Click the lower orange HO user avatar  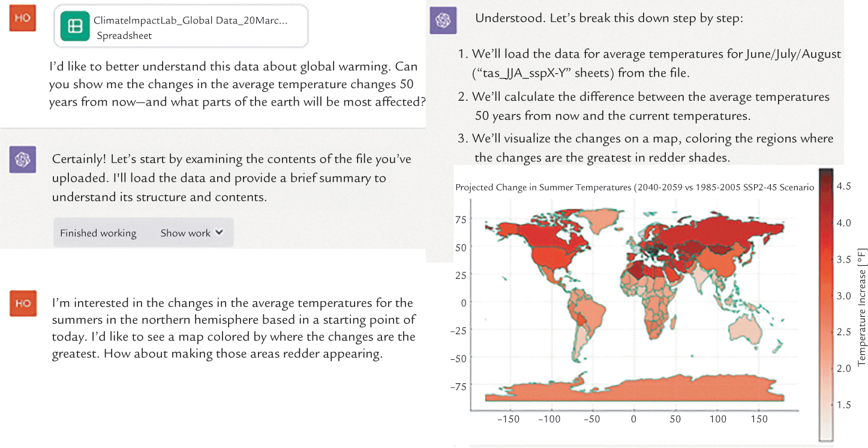23,303
